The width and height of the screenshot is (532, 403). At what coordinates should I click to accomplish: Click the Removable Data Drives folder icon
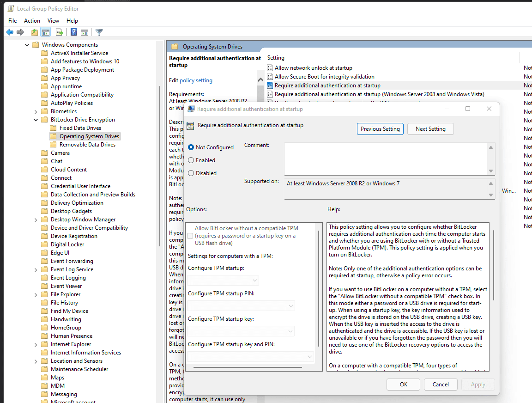(x=53, y=145)
